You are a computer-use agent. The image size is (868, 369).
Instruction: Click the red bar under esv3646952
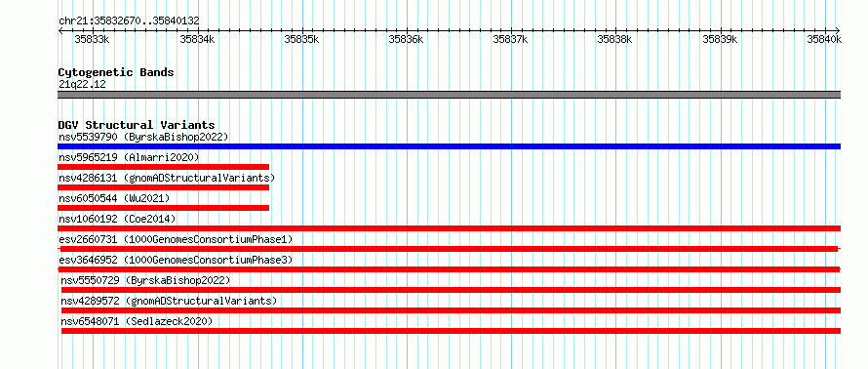point(449,269)
